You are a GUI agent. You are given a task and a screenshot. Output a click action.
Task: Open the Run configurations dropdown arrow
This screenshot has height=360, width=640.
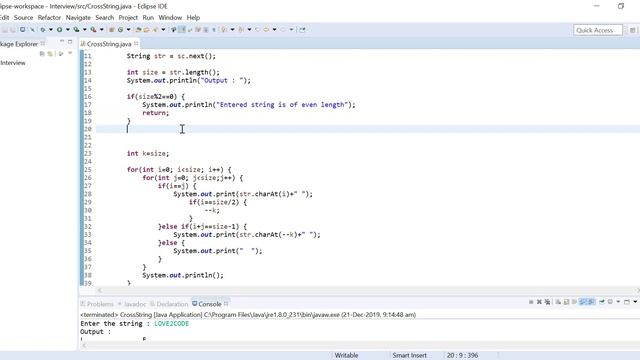coord(68,30)
